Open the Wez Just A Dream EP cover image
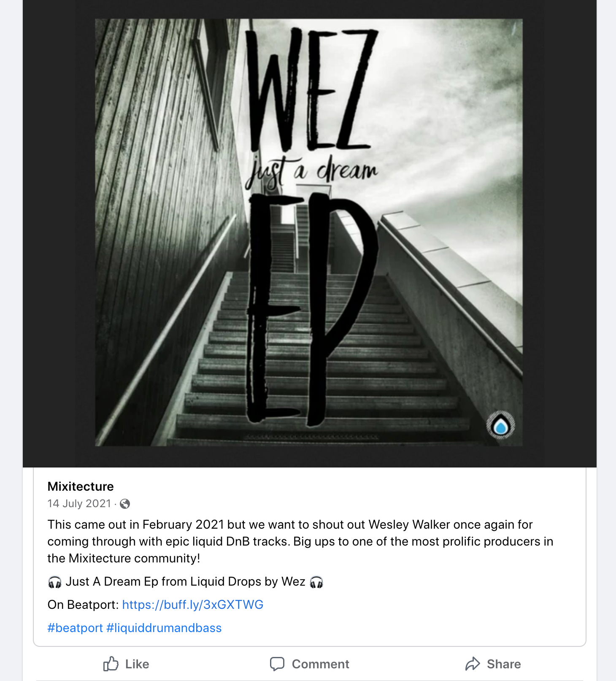 [x=309, y=232]
